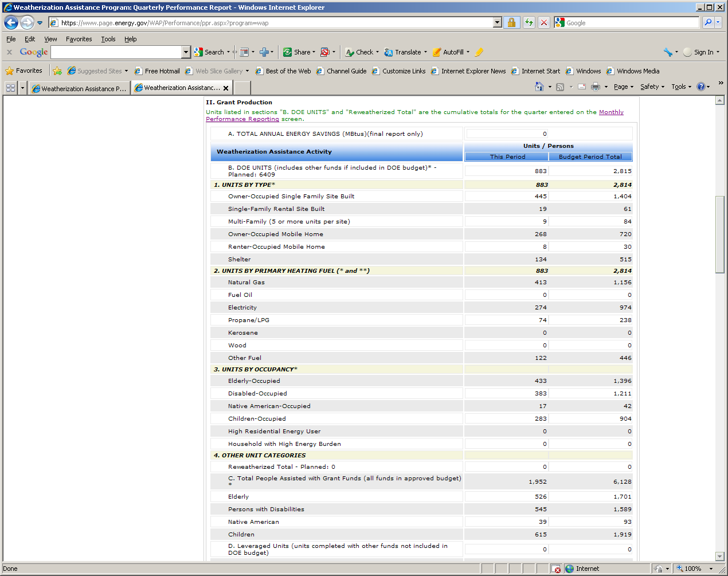Click the vertical scrollbar down arrow
The width and height of the screenshot is (728, 576).
[720, 556]
